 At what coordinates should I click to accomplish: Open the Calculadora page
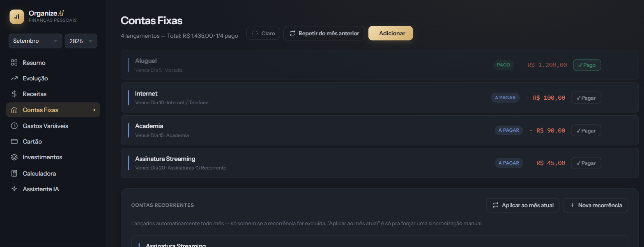[x=53, y=174]
